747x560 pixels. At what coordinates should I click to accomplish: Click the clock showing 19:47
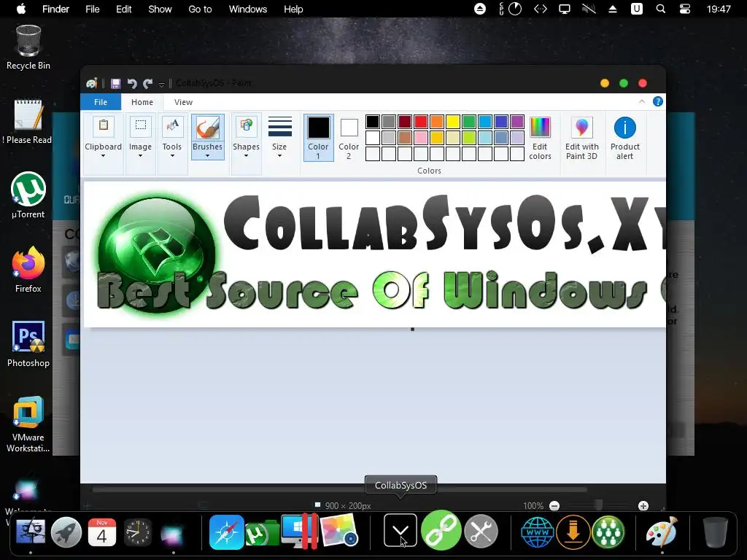719,9
